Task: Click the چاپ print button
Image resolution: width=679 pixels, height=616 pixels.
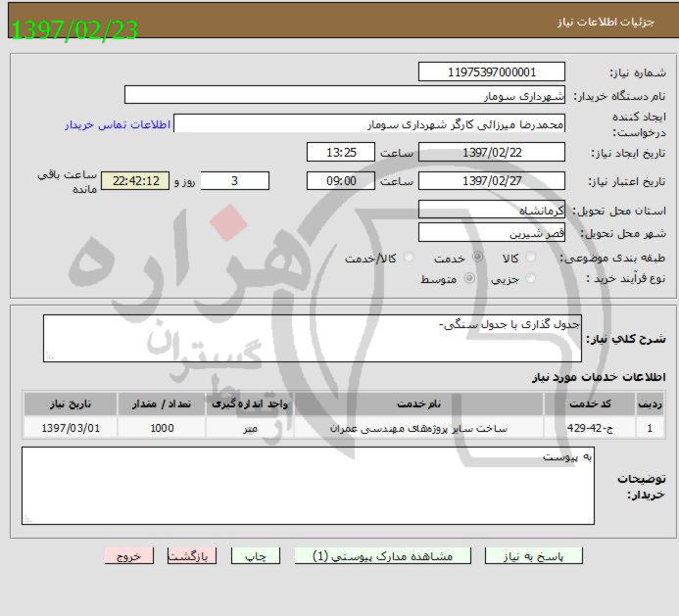Action: [x=256, y=556]
